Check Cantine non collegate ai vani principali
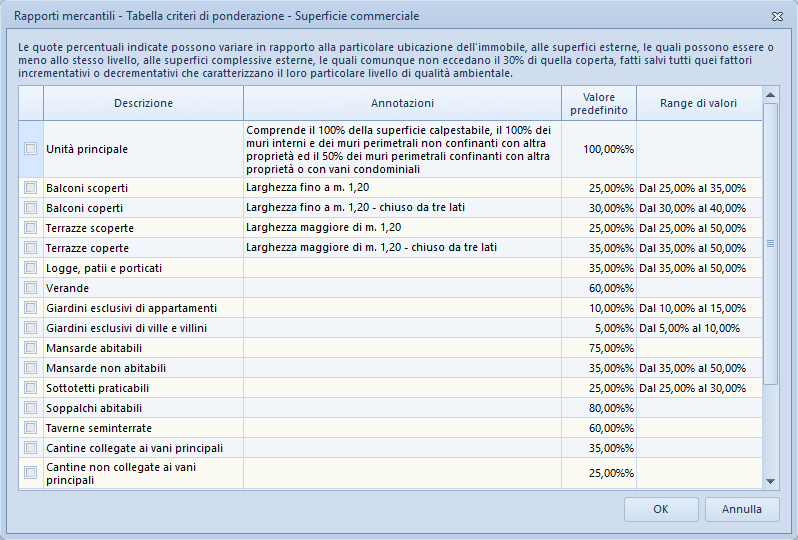The image size is (798, 540). tap(31, 472)
